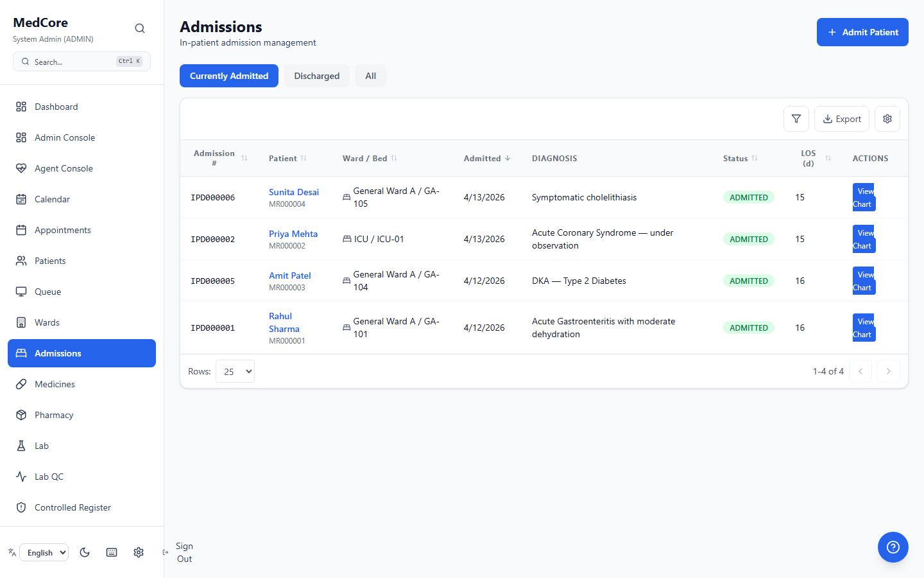Viewport: 924px width, 578px height.
Task: View Chart for Amit Patel
Action: point(864,281)
